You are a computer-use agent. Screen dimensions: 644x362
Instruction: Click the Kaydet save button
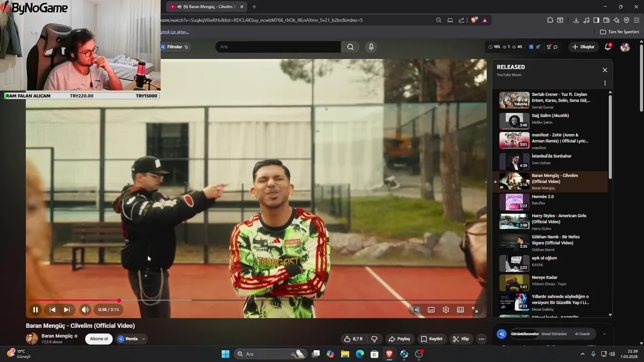432,339
